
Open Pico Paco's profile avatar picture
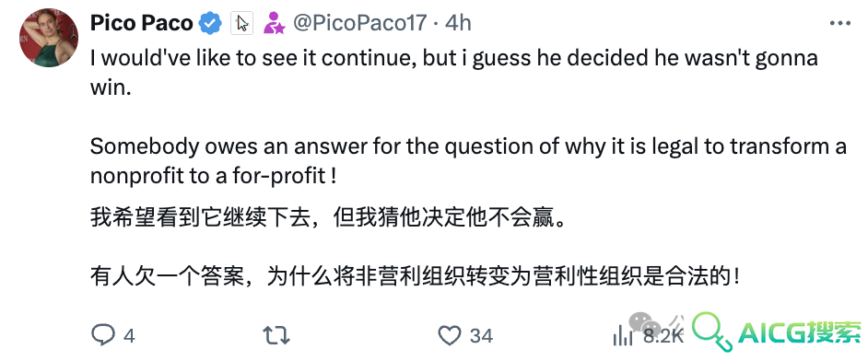point(49,38)
